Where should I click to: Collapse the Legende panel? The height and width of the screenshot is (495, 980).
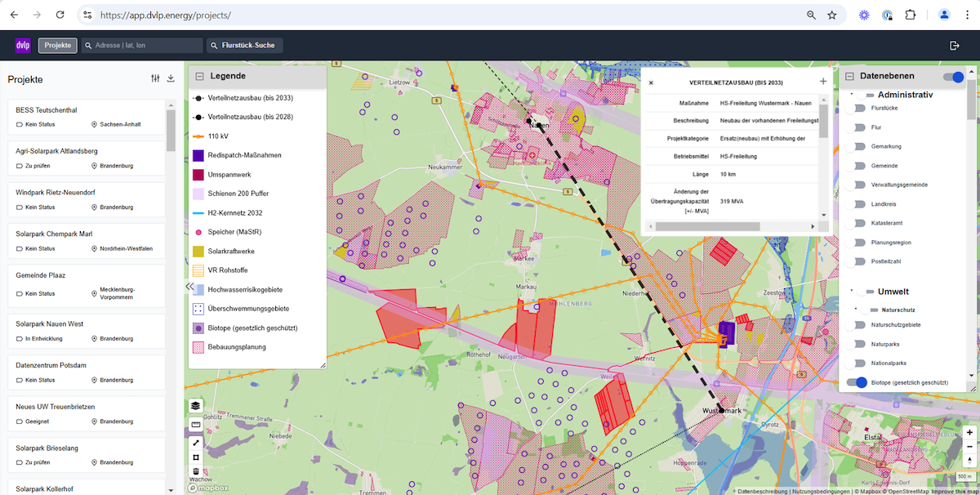point(198,76)
